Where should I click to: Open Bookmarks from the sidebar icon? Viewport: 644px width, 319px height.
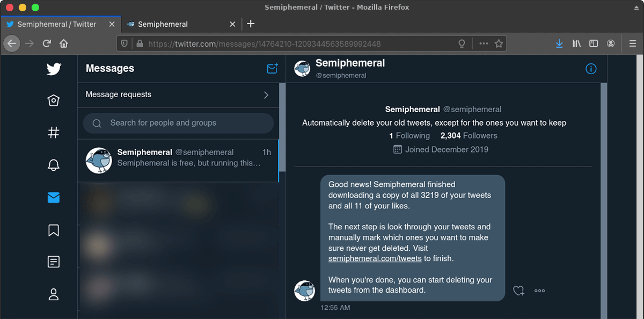click(x=54, y=230)
